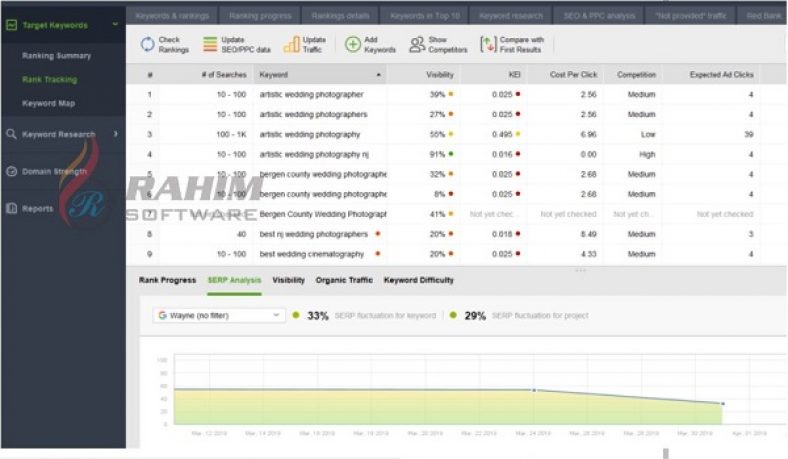Click the Show Competitors people icon
This screenshot has height=459, width=788.
point(417,44)
